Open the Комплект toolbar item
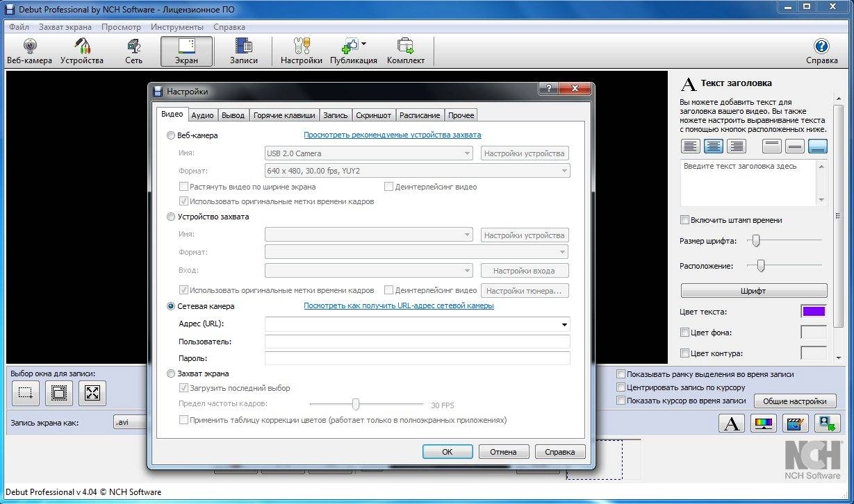 [x=406, y=51]
